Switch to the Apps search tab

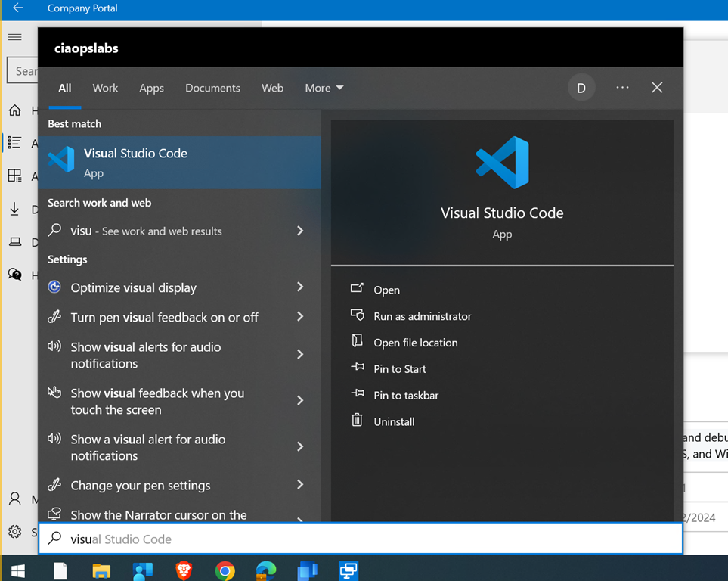151,88
